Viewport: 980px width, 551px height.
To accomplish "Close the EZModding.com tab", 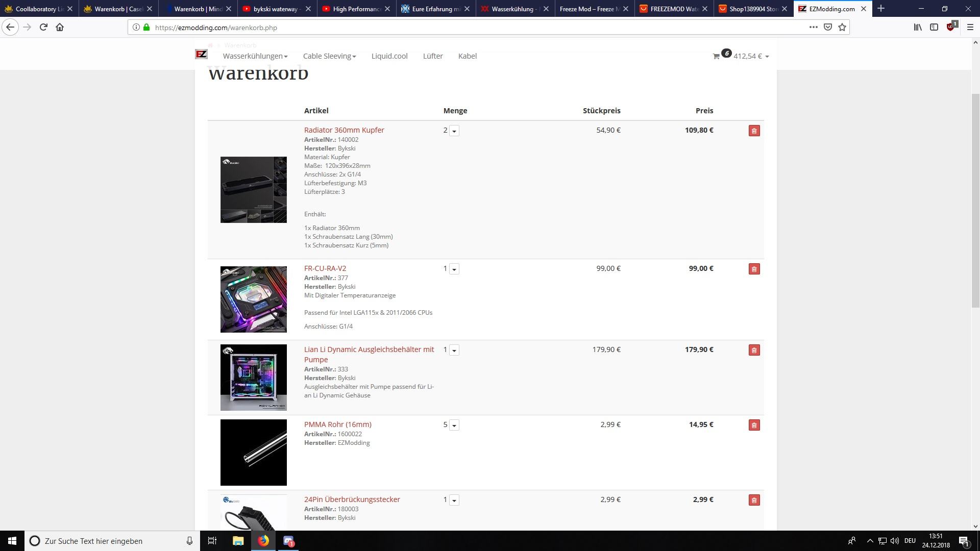I will 864,9.
